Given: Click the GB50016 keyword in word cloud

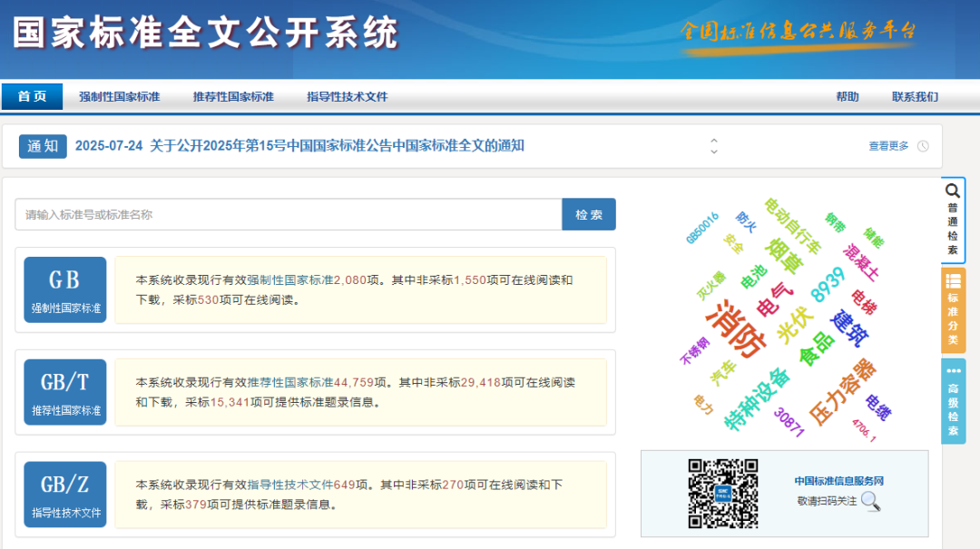Looking at the screenshot, I should (701, 228).
